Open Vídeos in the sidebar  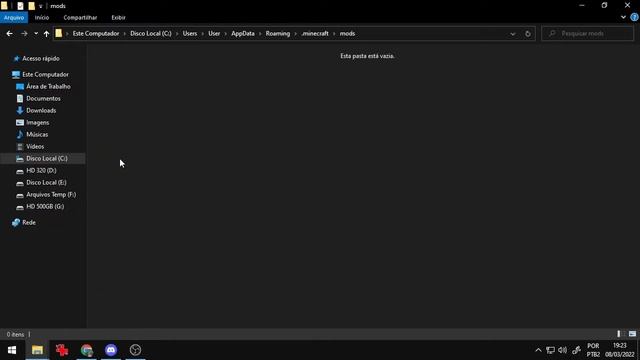35,146
